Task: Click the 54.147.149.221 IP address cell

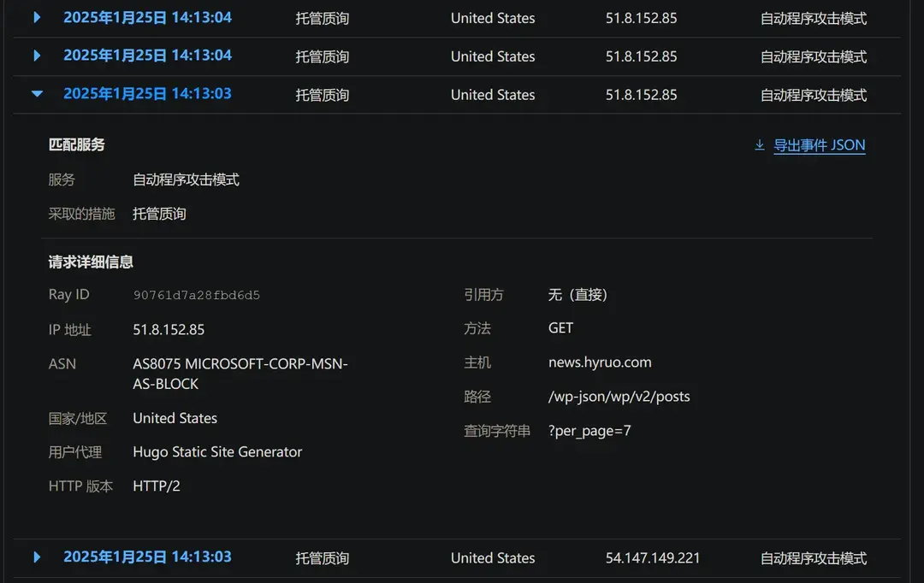Action: (652, 558)
